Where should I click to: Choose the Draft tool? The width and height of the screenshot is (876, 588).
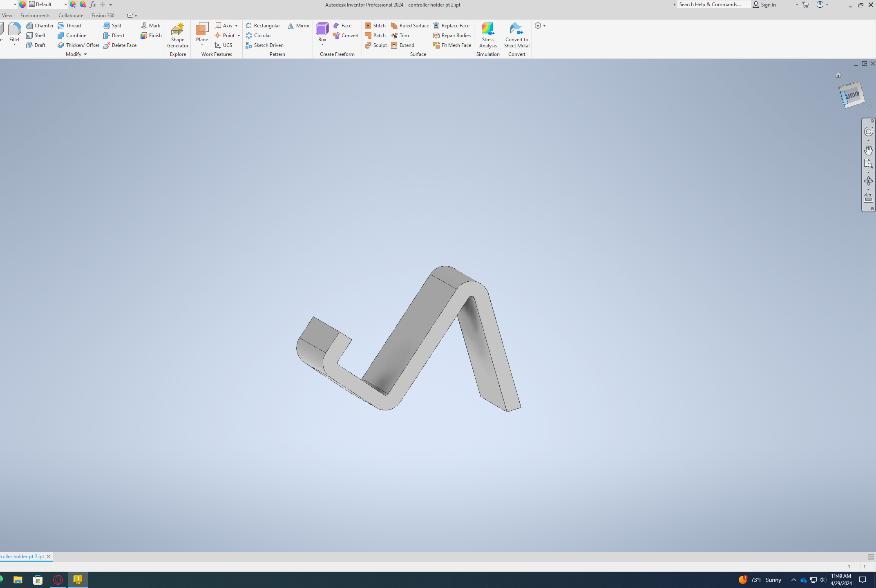coord(36,45)
